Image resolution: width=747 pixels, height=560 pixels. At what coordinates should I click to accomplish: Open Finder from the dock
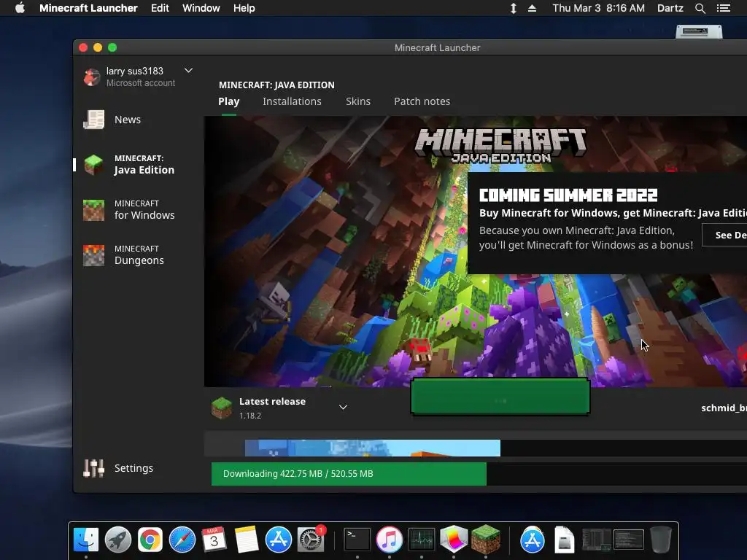(86, 540)
